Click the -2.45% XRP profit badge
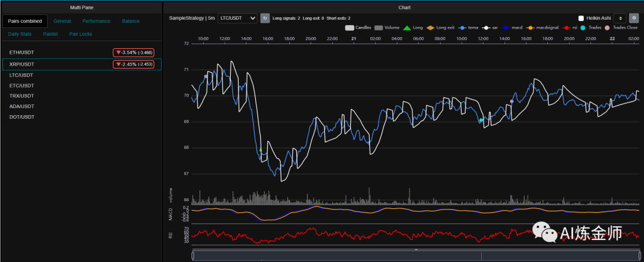Image resolution: width=644 pixels, height=262 pixels. click(x=134, y=64)
